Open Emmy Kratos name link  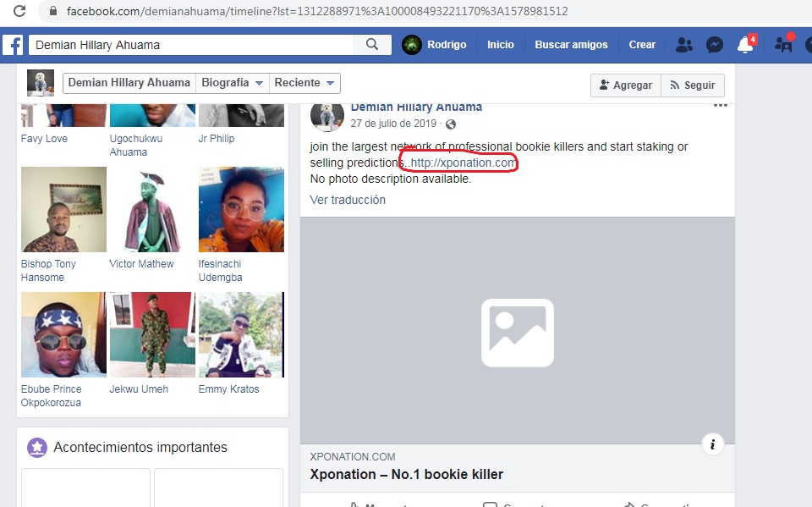tap(228, 389)
